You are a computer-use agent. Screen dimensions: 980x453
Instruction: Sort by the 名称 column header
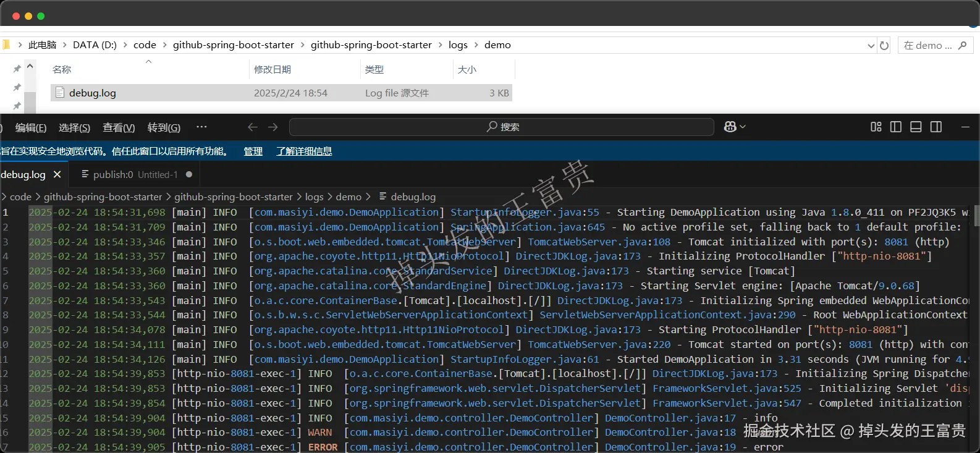(x=62, y=70)
